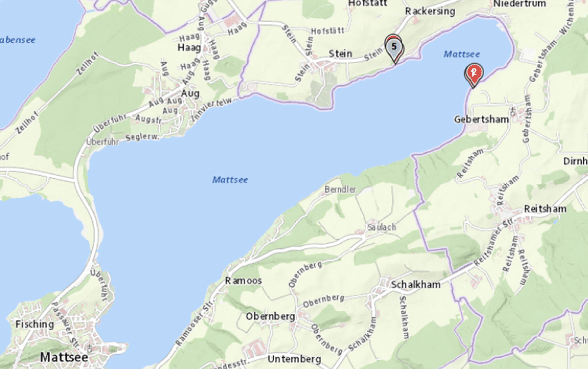Screen dimensions: 588x369
Task: Click the central blue Mattsee lake label
Action: tap(230, 180)
